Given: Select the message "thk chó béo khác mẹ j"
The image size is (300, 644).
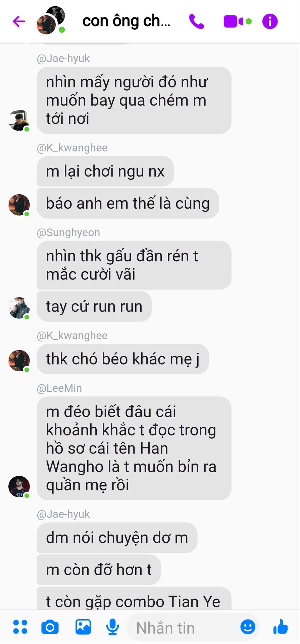Looking at the screenshot, I should click(x=122, y=359).
